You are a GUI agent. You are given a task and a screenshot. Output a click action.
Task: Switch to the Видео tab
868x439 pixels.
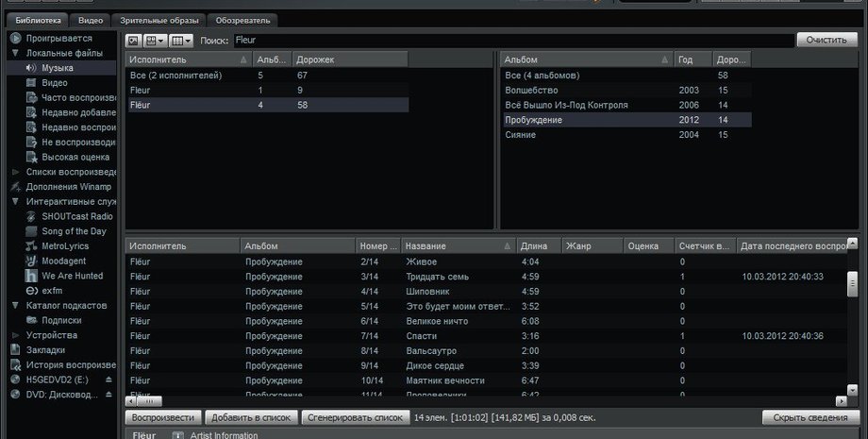point(91,20)
